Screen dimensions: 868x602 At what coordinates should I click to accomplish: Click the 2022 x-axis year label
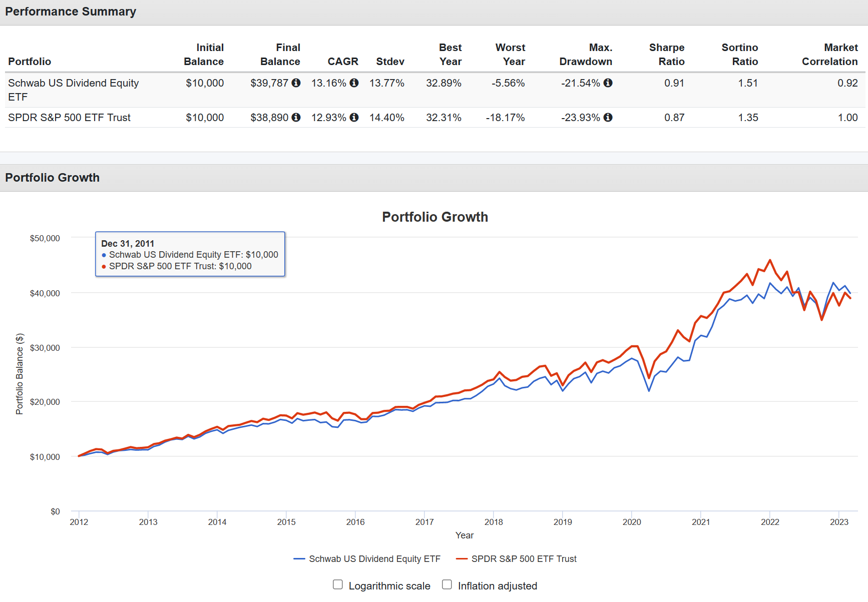coord(770,522)
